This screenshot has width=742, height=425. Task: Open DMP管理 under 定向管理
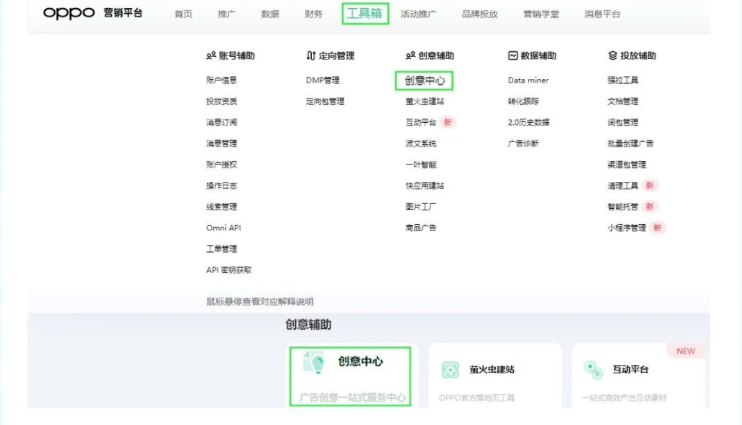[323, 80]
